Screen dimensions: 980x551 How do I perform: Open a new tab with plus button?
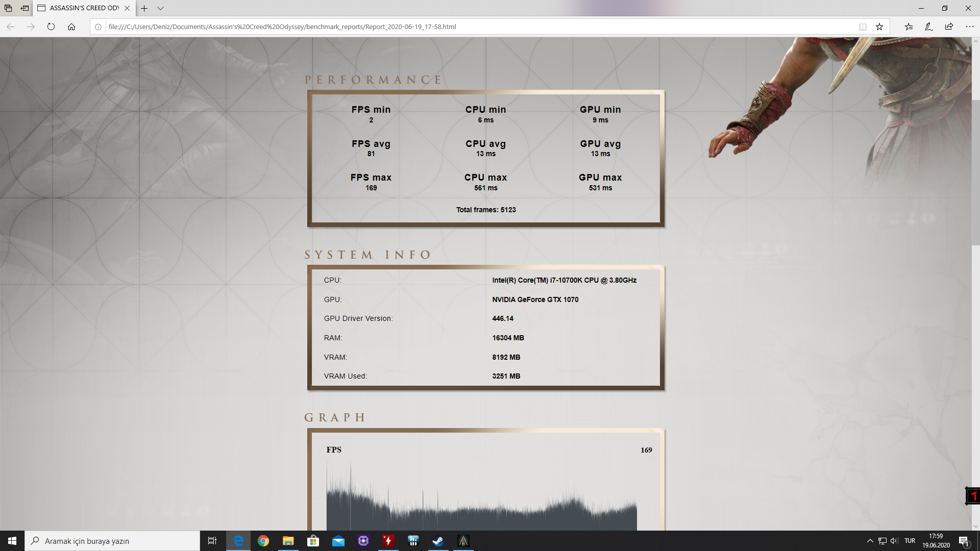pos(144,8)
